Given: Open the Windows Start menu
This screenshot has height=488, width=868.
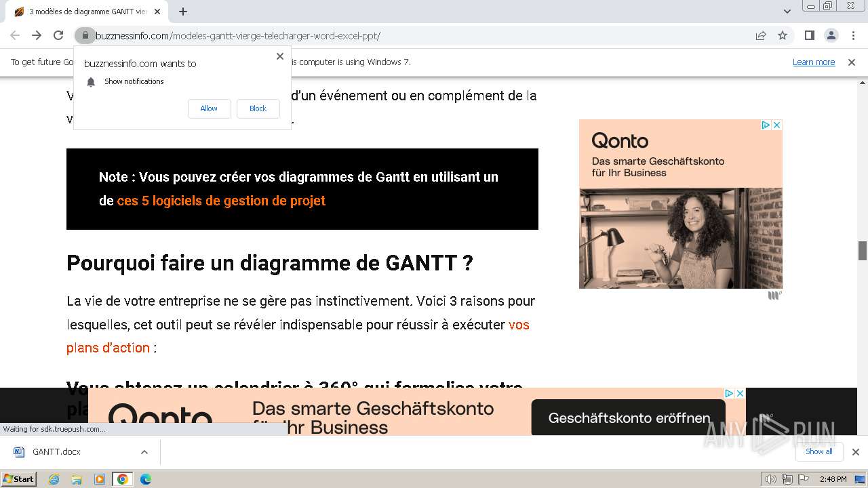Looking at the screenshot, I should pos(18,479).
